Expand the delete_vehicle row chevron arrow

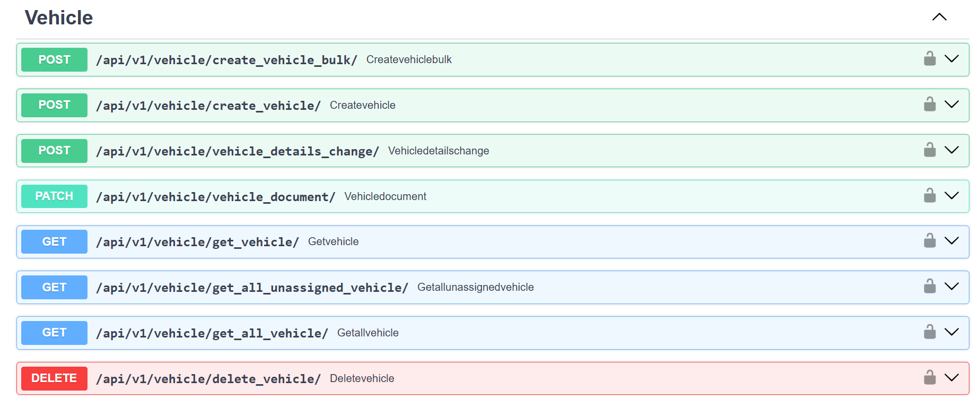coord(952,378)
